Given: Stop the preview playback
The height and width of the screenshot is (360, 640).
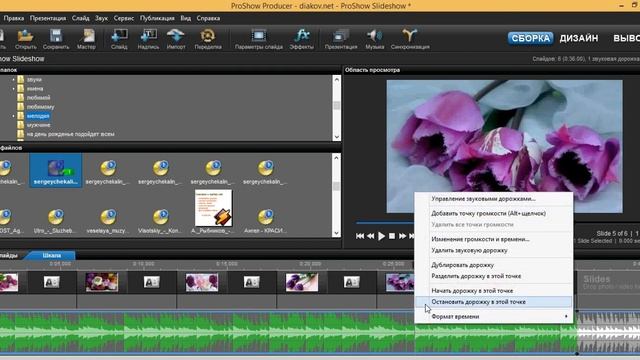Looking at the screenshot, I should click(392, 236).
